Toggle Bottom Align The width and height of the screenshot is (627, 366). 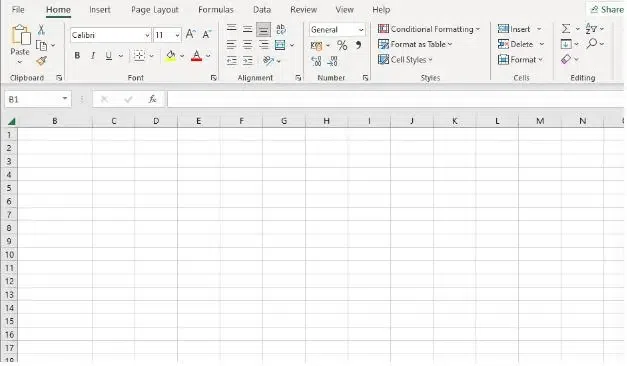pos(263,29)
